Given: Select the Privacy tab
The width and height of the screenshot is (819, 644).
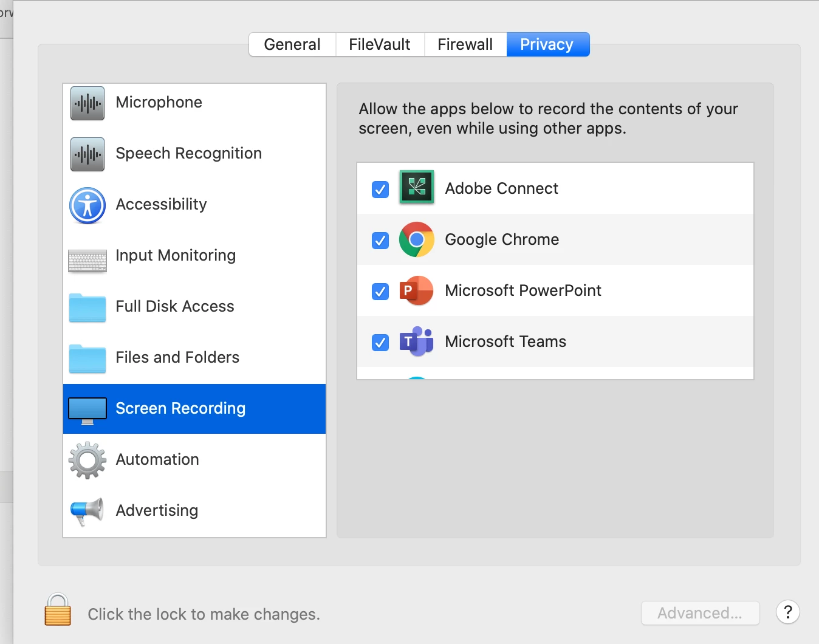Looking at the screenshot, I should 547,44.
